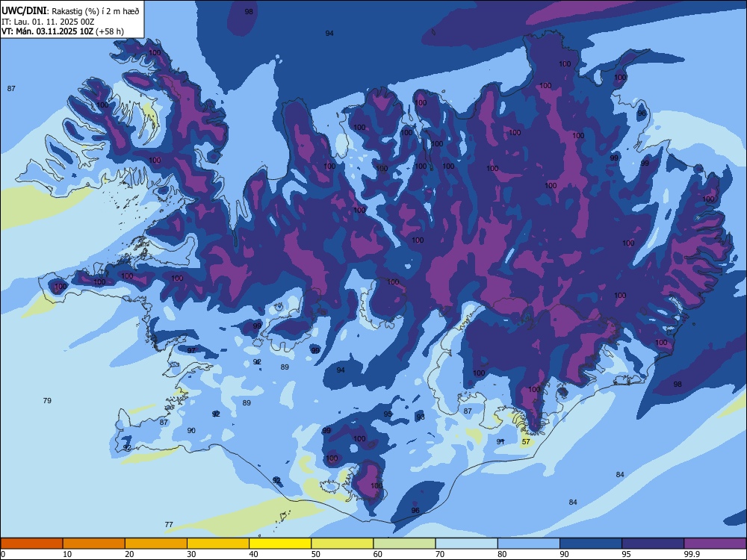Select the 'IT: Lau. 01. 11. 2025 00Z' line
The width and height of the screenshot is (747, 560).
48,22
